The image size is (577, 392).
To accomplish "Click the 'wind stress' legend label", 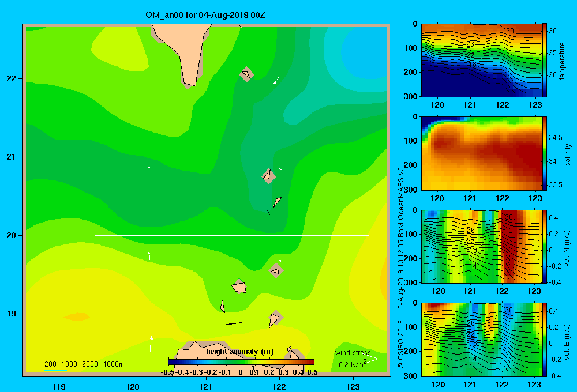I will [x=353, y=352].
